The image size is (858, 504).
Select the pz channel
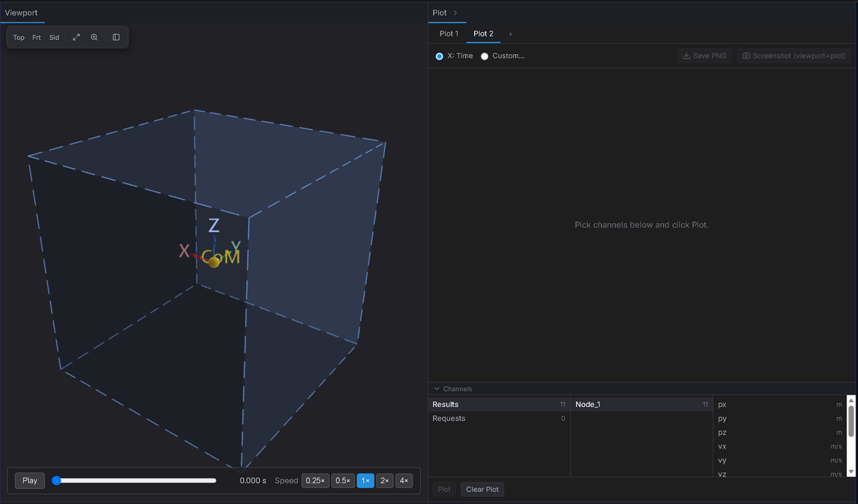click(x=780, y=432)
